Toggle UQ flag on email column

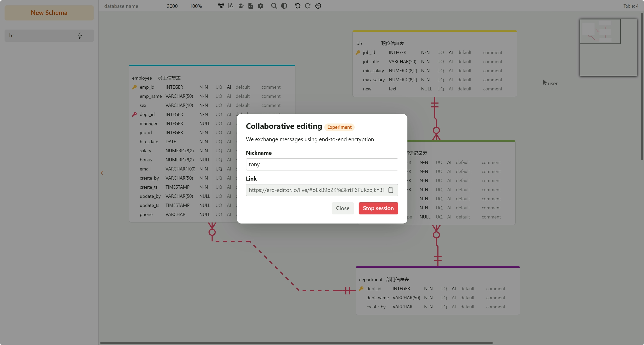pos(219,169)
